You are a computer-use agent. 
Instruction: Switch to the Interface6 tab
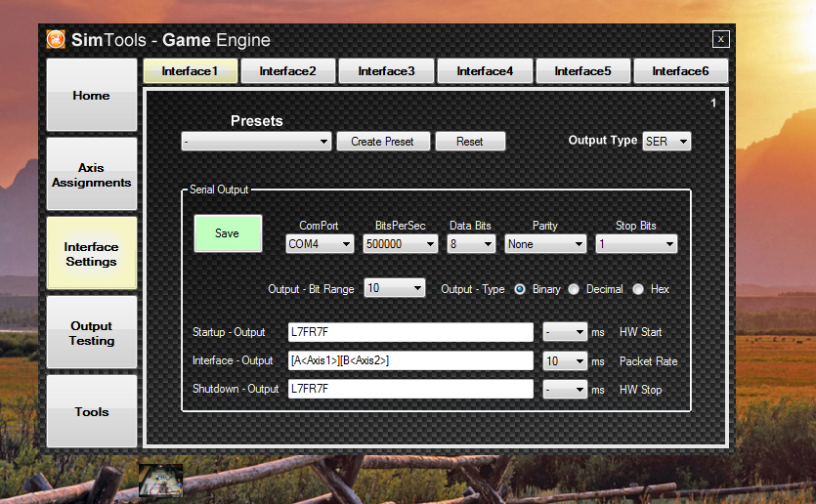681,71
